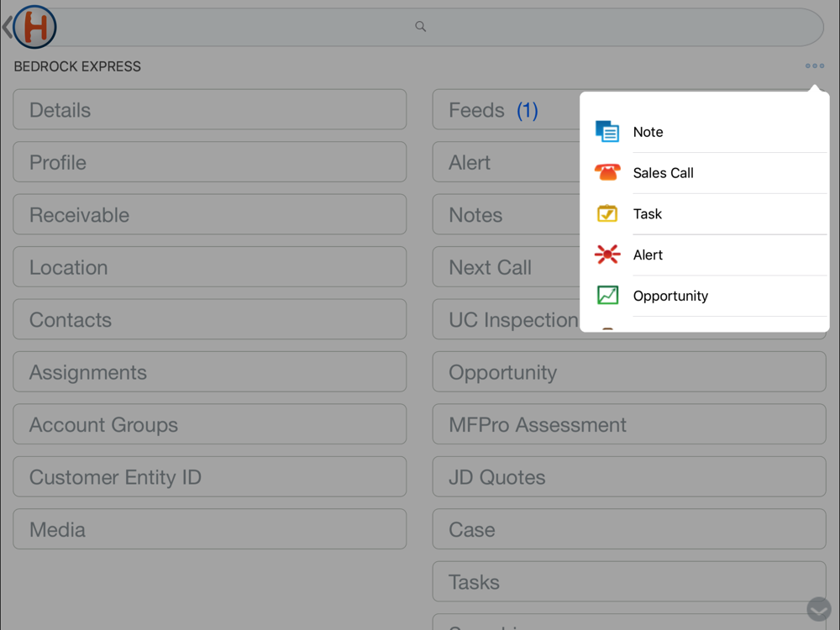
Task: Open the Customer Entity ID section
Action: coord(209,477)
